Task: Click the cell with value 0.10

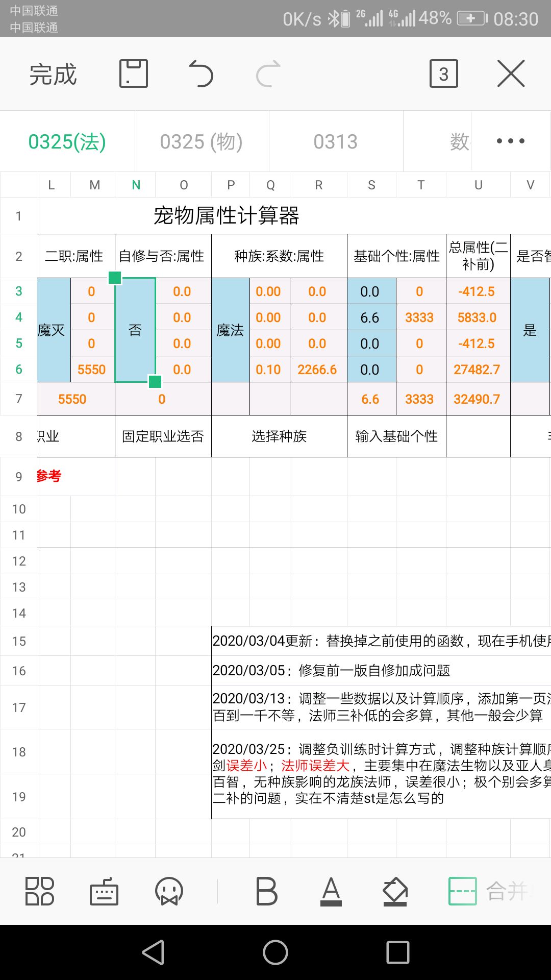Action: tap(270, 370)
